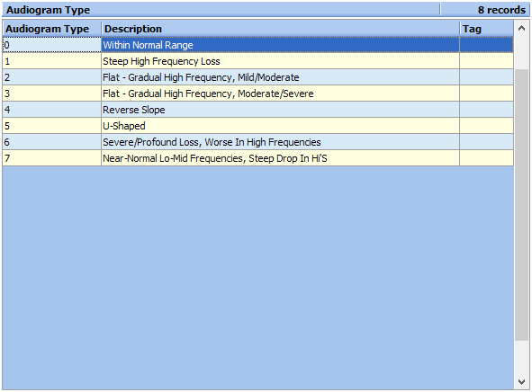Select the Reverse Slope row
The width and height of the screenshot is (532, 392).
tap(257, 110)
